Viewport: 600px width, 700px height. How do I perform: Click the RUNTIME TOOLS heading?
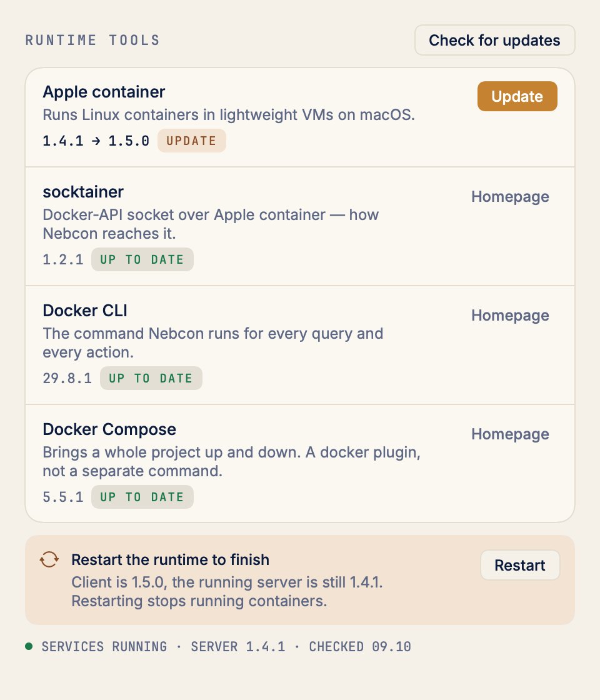(x=92, y=40)
